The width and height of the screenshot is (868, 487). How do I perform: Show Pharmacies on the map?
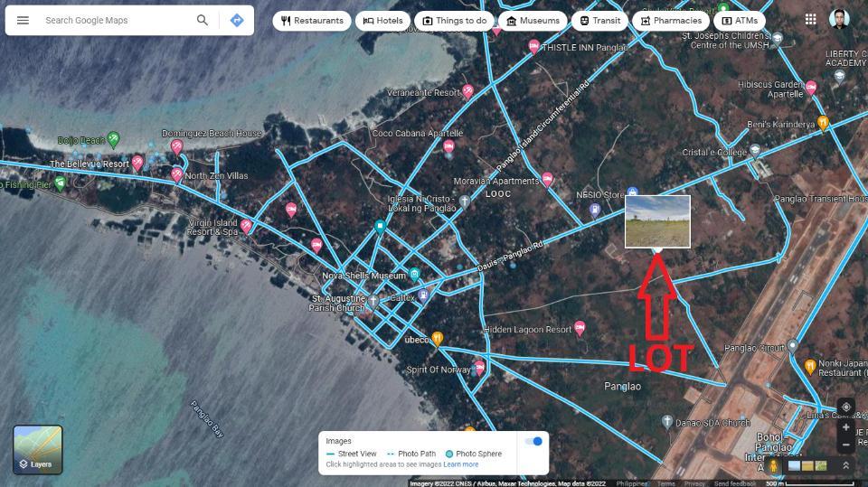(670, 20)
